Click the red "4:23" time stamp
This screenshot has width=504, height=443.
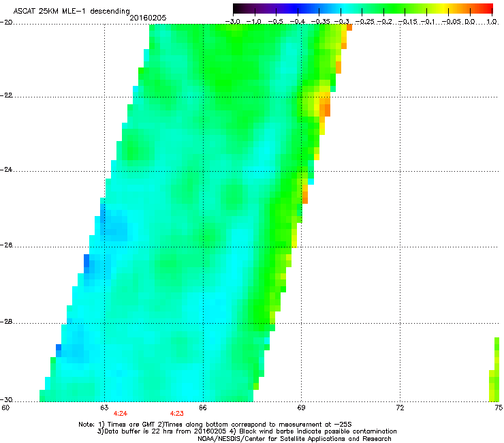pos(177,414)
